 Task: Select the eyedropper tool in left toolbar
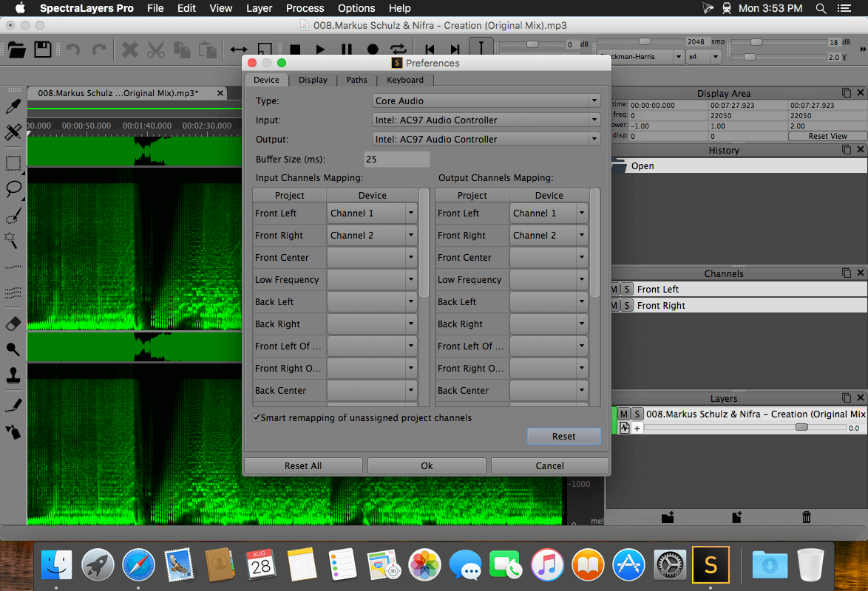pyautogui.click(x=13, y=106)
